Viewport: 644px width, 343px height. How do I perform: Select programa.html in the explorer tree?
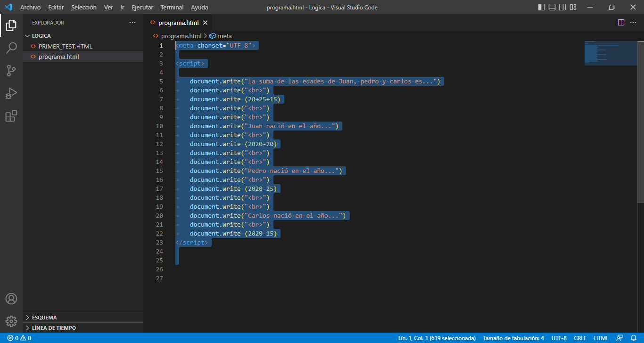[x=83, y=57]
